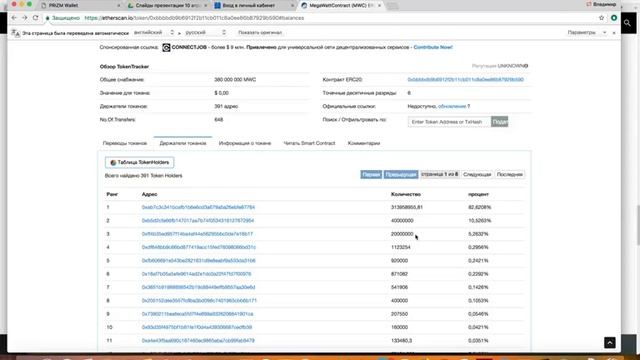Viewport: 640px width, 360px height.
Task: Close the PRIZM Wallet tab
Action: 119,6
